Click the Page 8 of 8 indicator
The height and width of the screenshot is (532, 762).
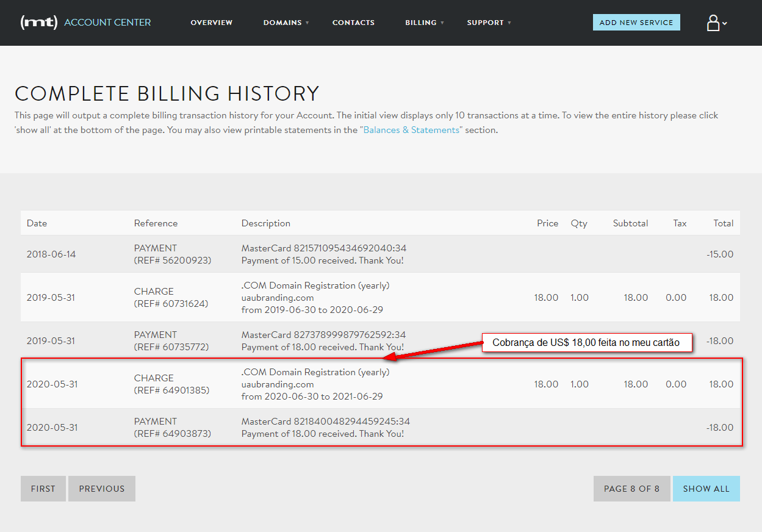tap(631, 489)
